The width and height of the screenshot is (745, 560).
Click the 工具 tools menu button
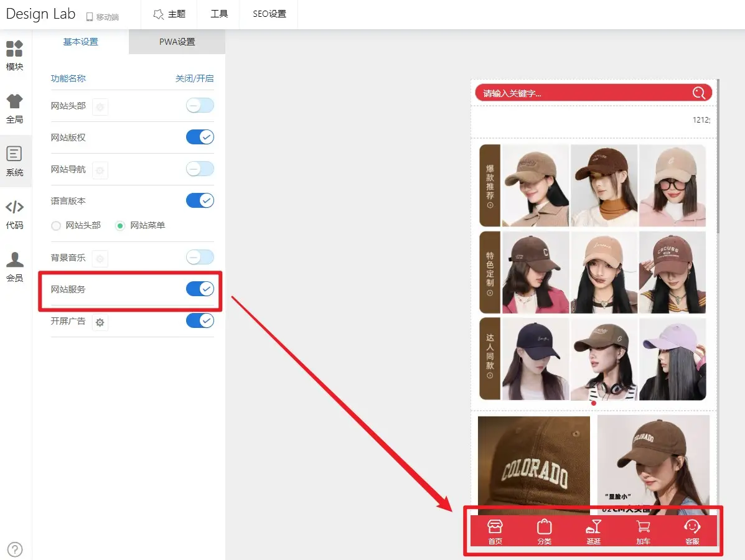tap(219, 14)
